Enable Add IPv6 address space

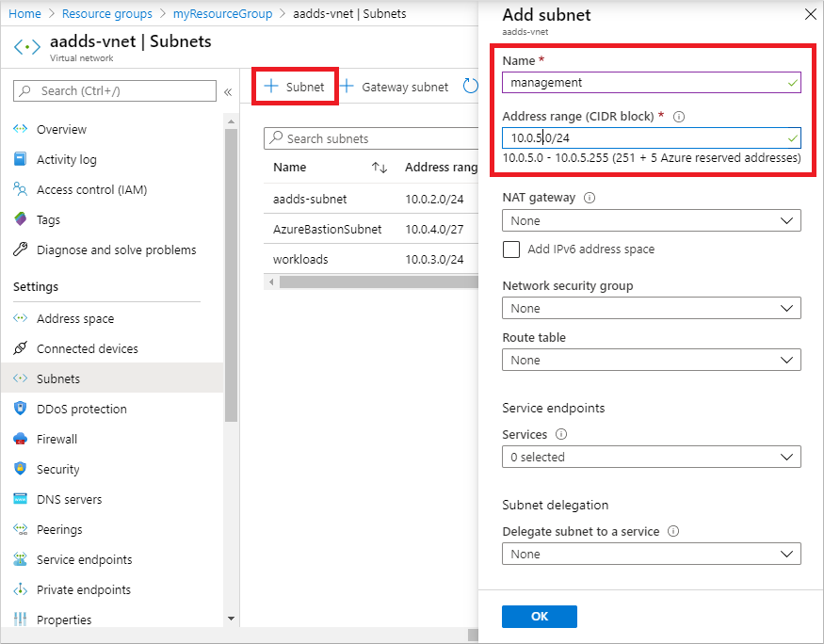[511, 250]
